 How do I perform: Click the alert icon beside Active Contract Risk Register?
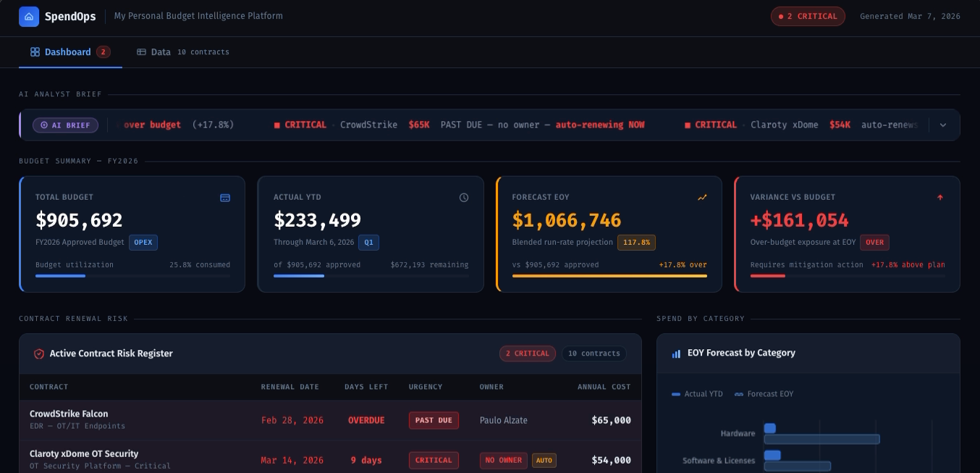pyautogui.click(x=39, y=353)
